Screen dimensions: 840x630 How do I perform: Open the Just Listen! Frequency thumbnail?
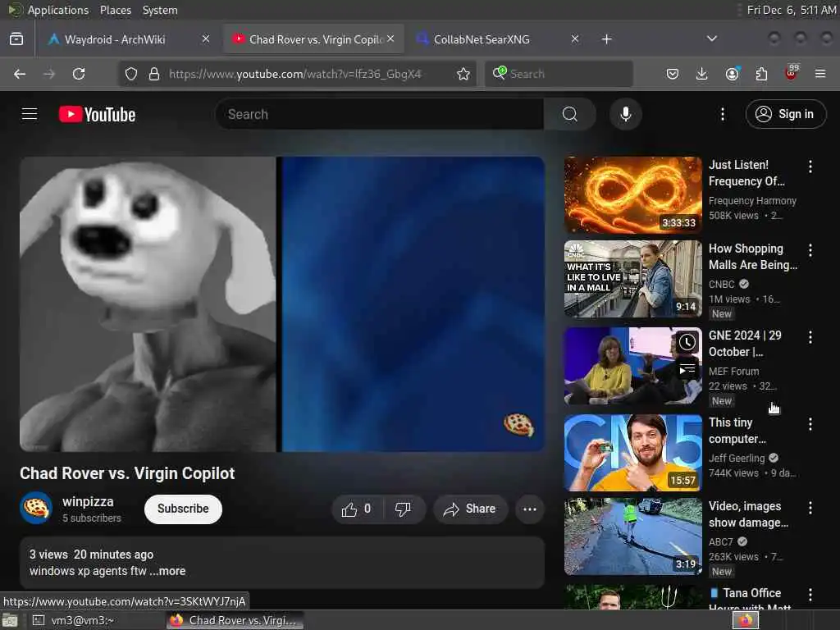coord(632,194)
